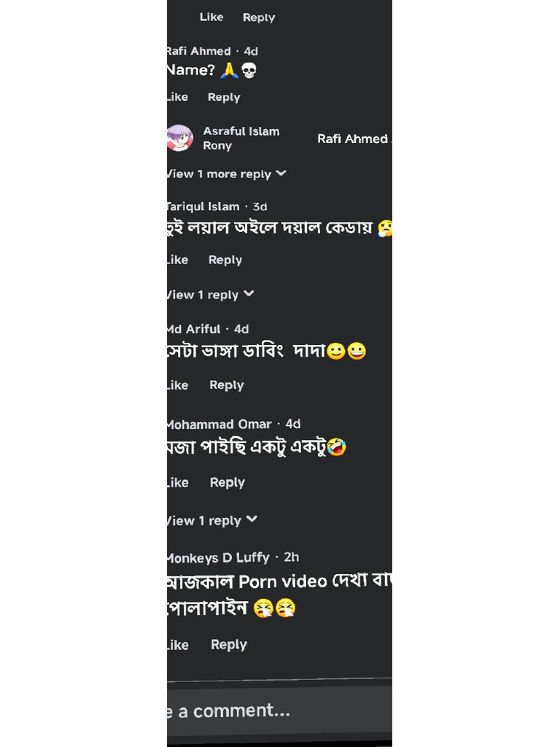
Task: Expand replies under Tariqul Islam's comment
Action: coord(210,295)
